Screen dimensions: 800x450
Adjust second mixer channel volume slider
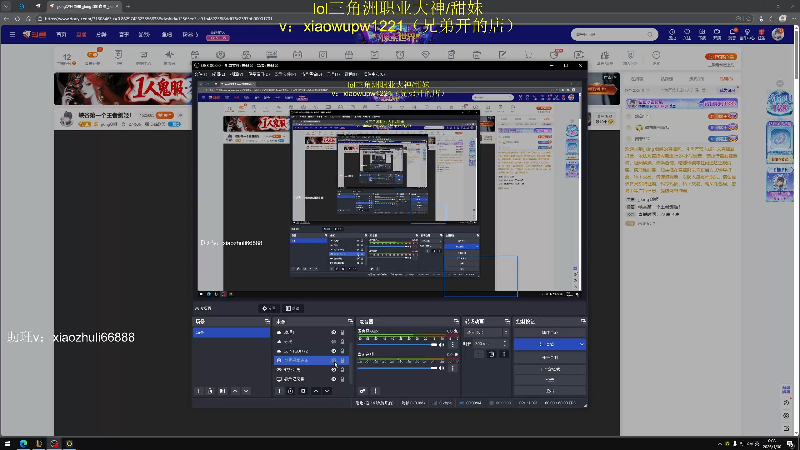(x=397, y=368)
